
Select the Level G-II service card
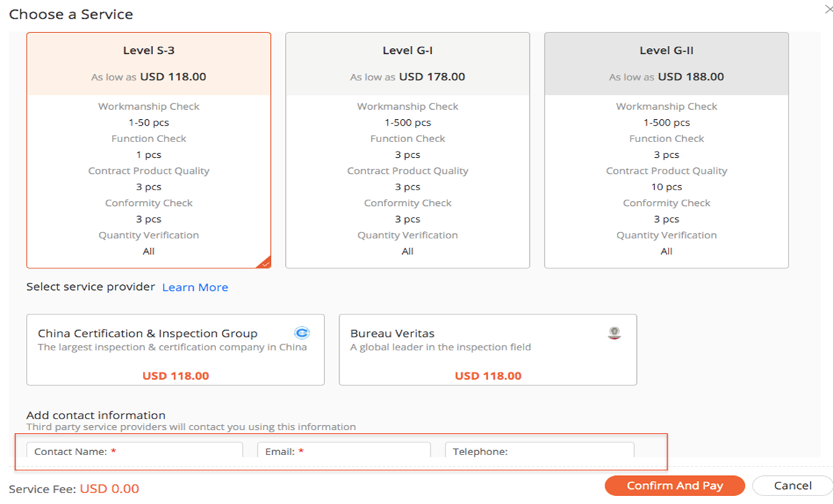pos(666,150)
